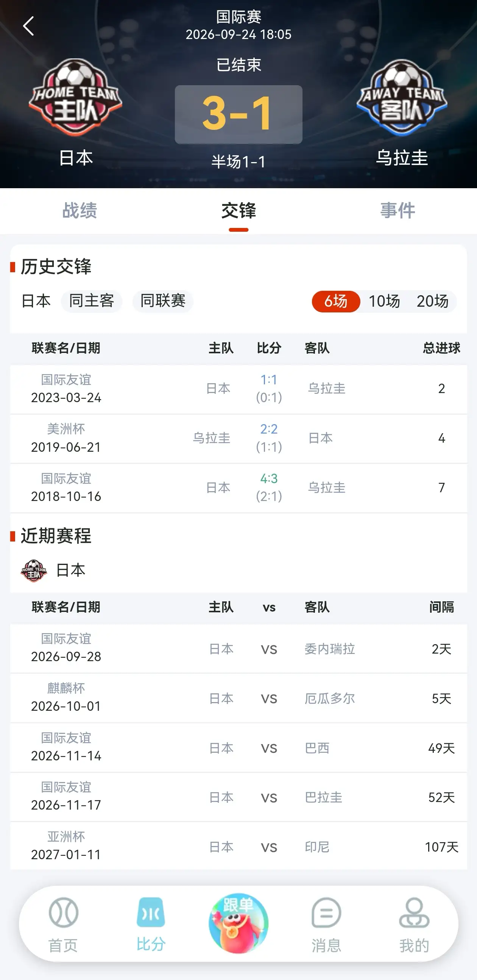Open 2019-06-21 美洲杯 match row
Image resolution: width=477 pixels, height=980 pixels.
(x=238, y=439)
